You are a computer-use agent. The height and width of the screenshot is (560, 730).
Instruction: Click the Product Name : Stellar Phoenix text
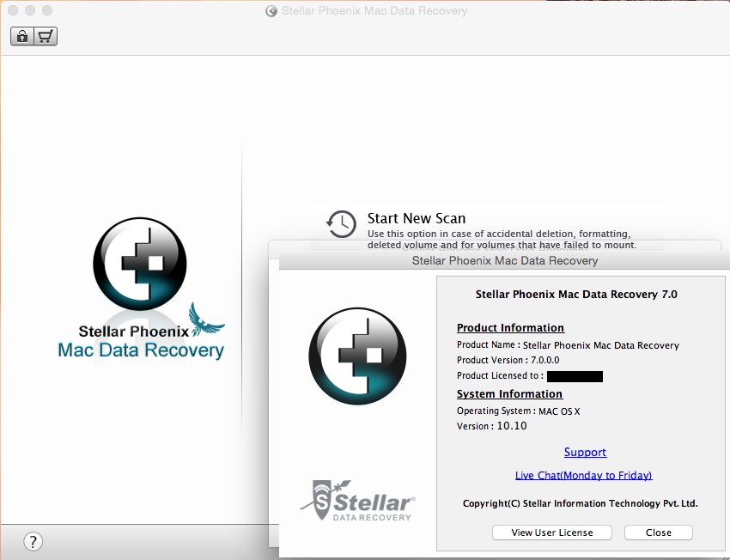[x=568, y=345]
